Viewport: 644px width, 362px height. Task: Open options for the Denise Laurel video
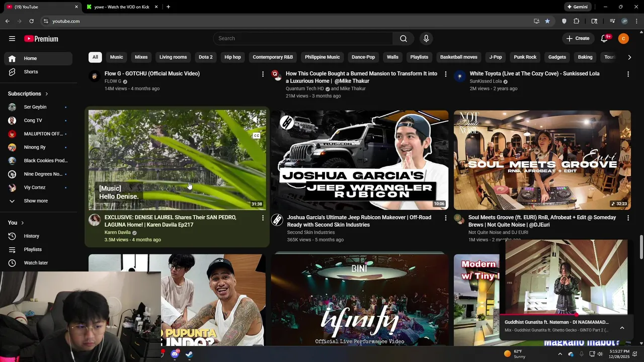pyautogui.click(x=263, y=218)
